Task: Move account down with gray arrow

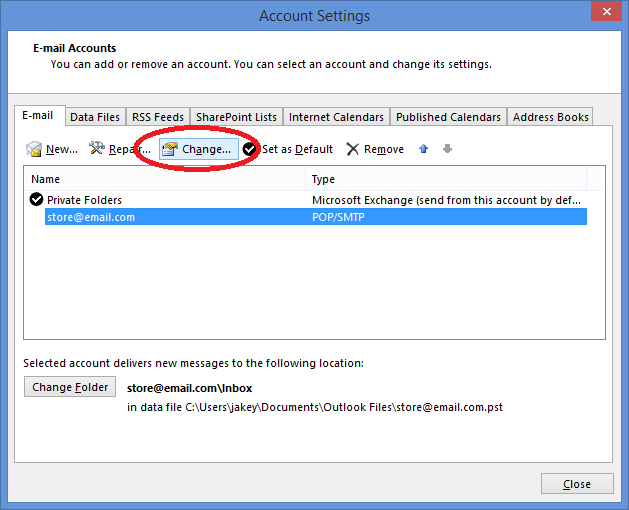Action: pyautogui.click(x=447, y=149)
